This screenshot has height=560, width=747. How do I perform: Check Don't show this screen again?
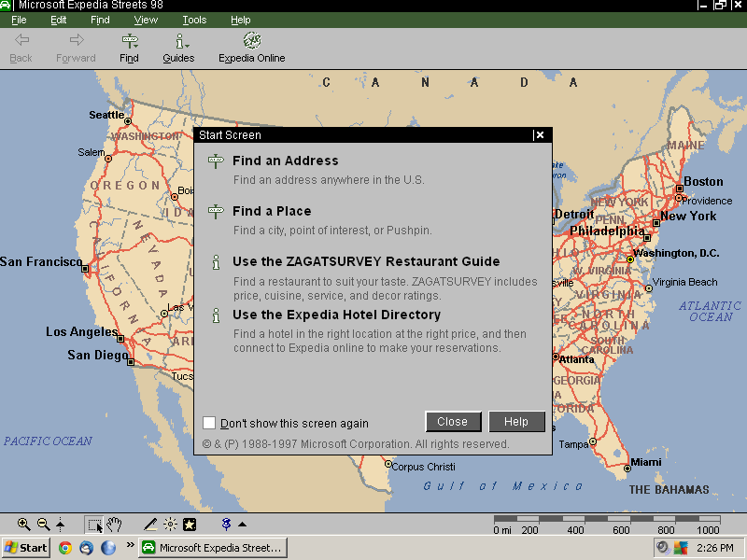pyautogui.click(x=209, y=422)
